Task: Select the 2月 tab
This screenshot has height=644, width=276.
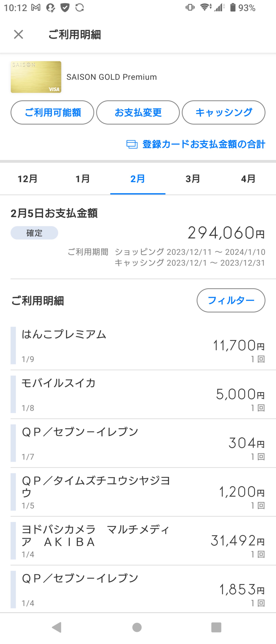Action: [138, 179]
